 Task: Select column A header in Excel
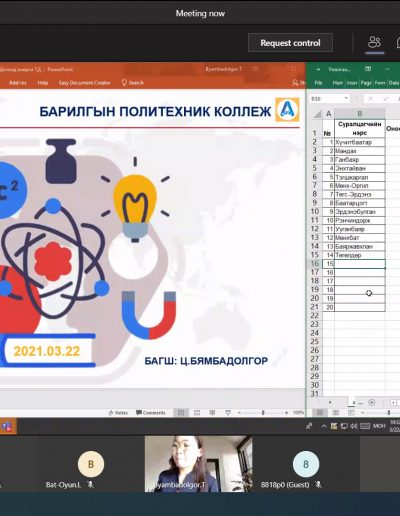point(328,114)
